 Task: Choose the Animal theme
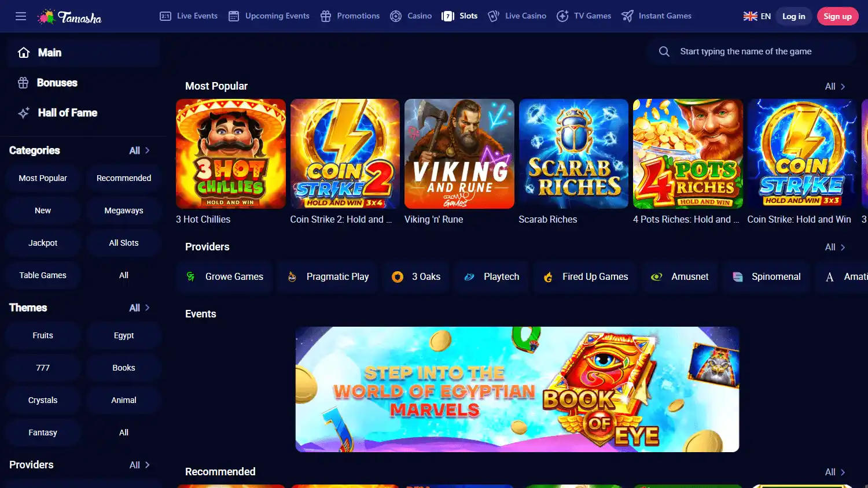[x=124, y=400]
